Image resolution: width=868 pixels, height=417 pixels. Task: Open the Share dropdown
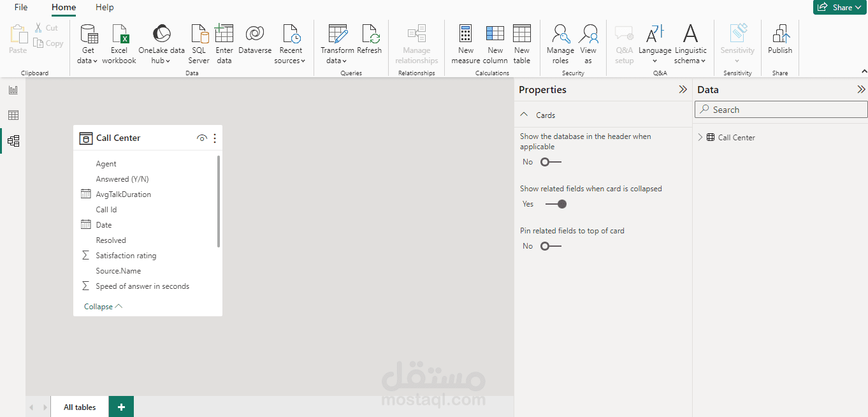840,7
